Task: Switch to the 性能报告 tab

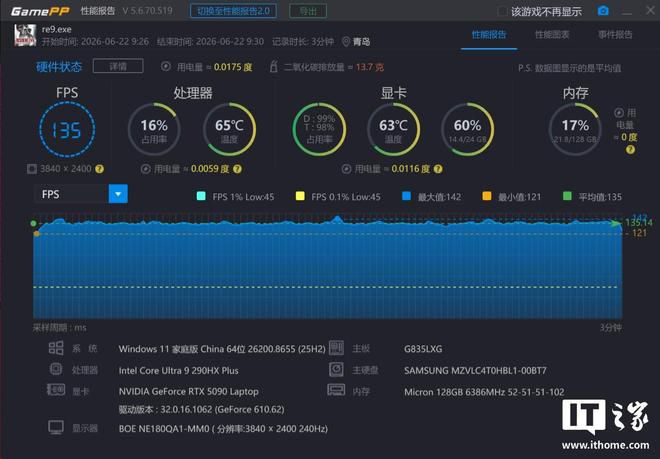Action: pyautogui.click(x=489, y=35)
